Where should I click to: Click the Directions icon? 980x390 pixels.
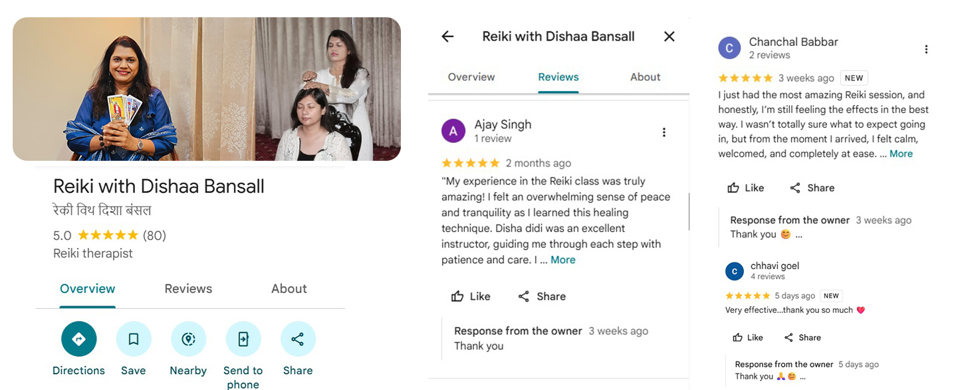(x=78, y=338)
